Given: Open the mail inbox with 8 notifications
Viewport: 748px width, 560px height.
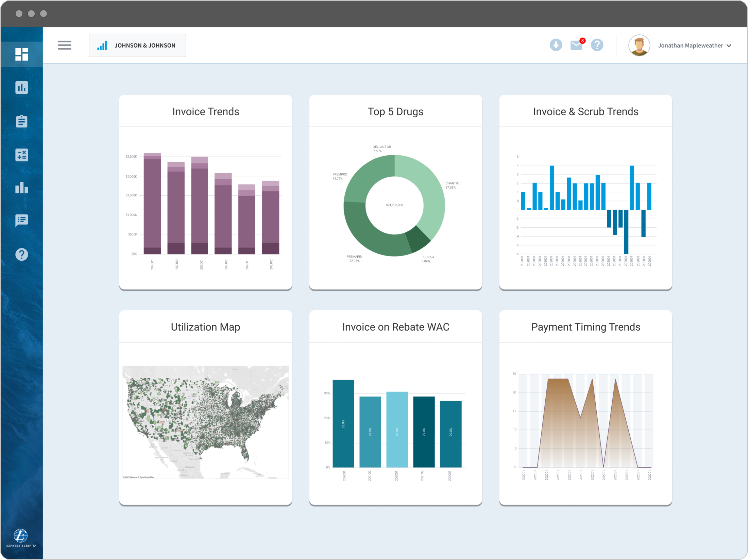Looking at the screenshot, I should 577,45.
